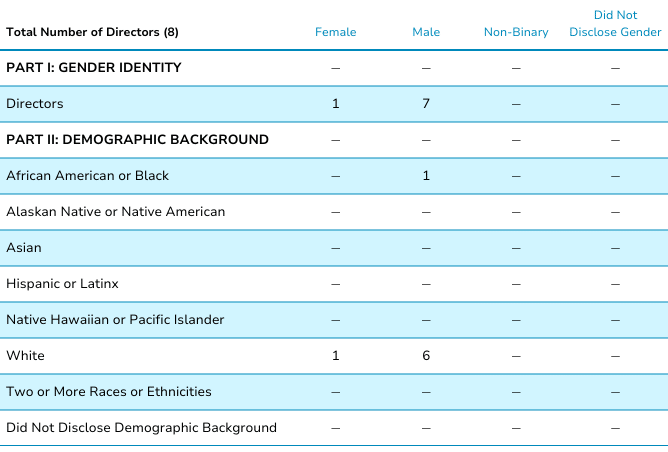Select the White row label
Viewport: 668px width, 452px height.
tap(25, 356)
